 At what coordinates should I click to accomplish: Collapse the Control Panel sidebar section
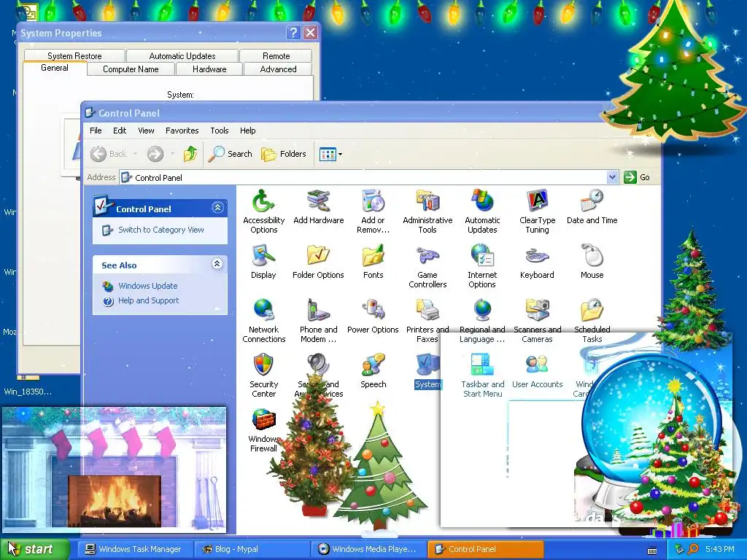217,208
